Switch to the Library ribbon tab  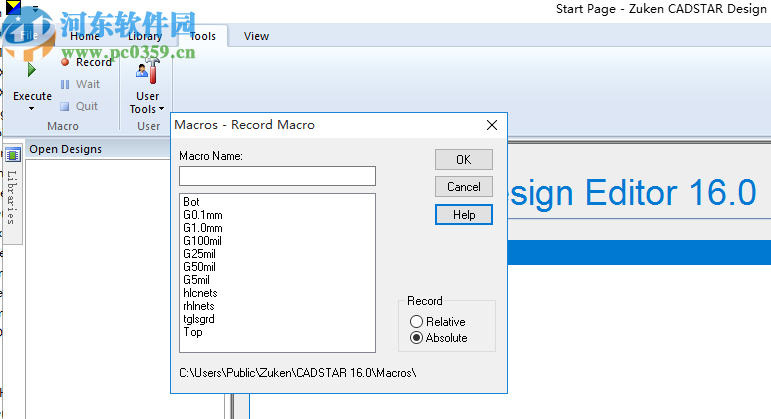tap(145, 36)
